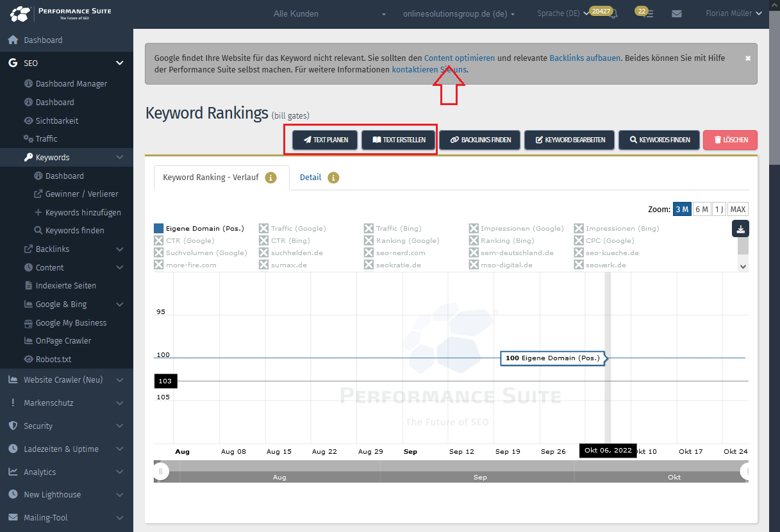Click the KEYWORD BEARBEITEN button
Viewport: 780px width, 532px height.
(569, 140)
